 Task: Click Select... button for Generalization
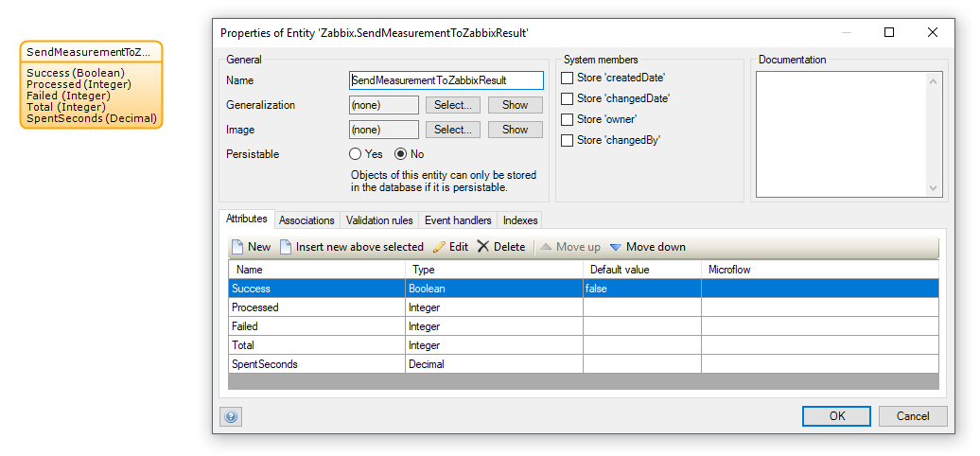click(x=452, y=105)
